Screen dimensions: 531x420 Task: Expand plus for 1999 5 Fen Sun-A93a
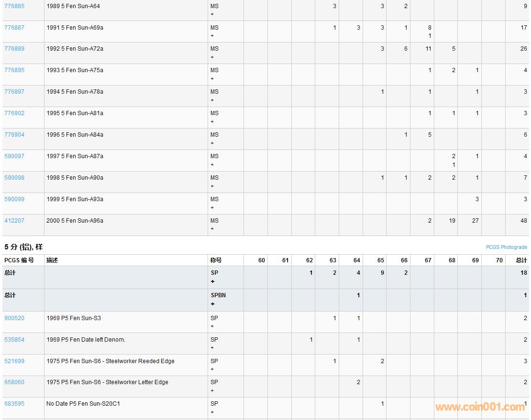click(x=212, y=208)
